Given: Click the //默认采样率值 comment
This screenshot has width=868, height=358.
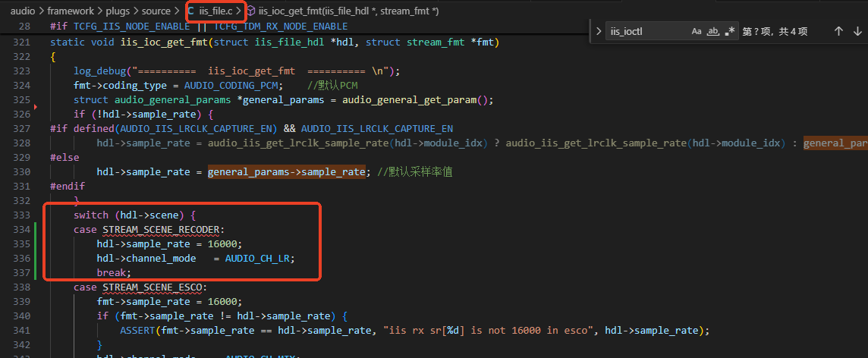Looking at the screenshot, I should coord(414,171).
